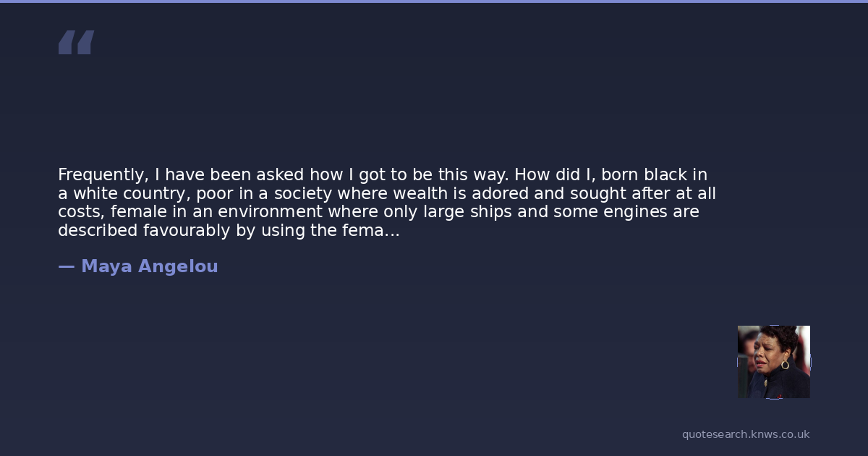Image resolution: width=868 pixels, height=456 pixels.
Task: Select the quote line starting "costs, female"
Action: pos(378,213)
